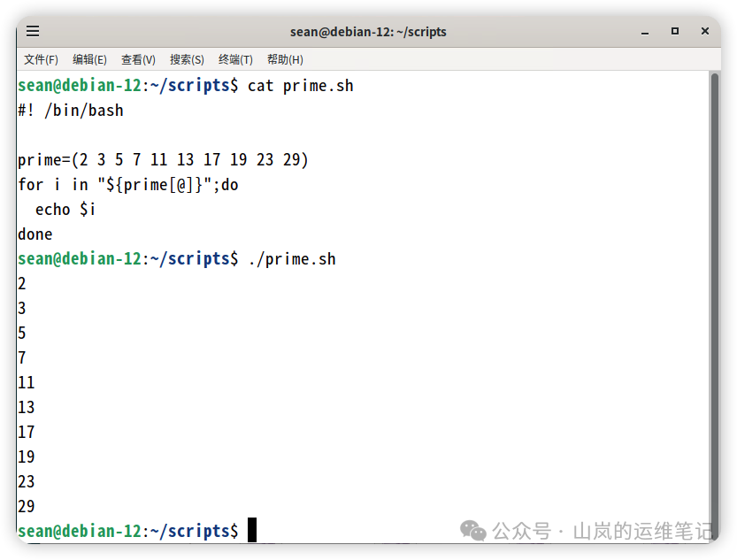737x560 pixels.
Task: Open the 查看(V) menu
Action: 138,59
